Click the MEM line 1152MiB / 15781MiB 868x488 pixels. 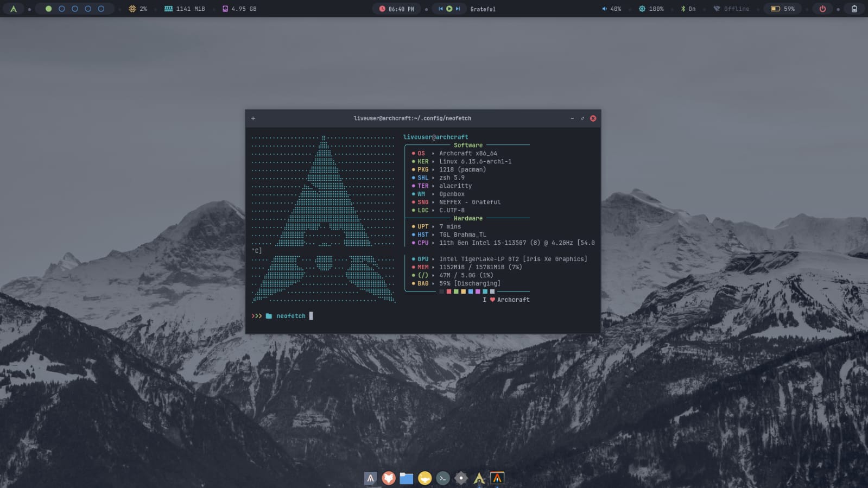[467, 268]
